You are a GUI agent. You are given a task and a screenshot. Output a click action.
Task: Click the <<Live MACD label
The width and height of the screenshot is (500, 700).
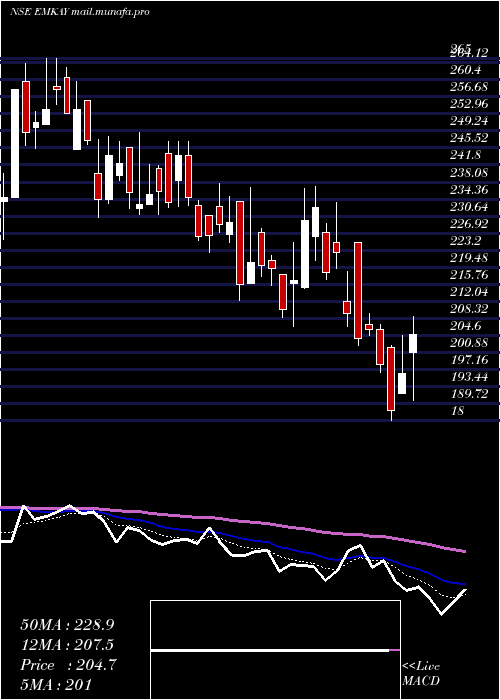(x=421, y=673)
